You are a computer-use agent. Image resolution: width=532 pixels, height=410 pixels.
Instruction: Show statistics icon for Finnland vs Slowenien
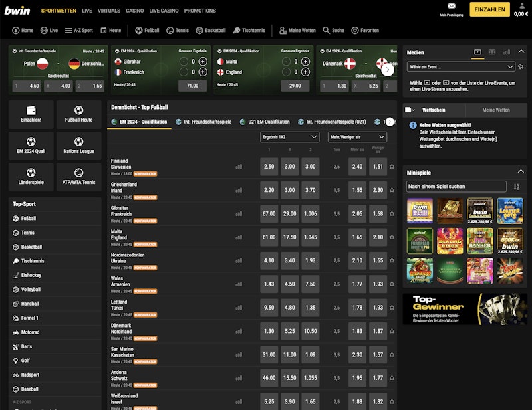(239, 167)
